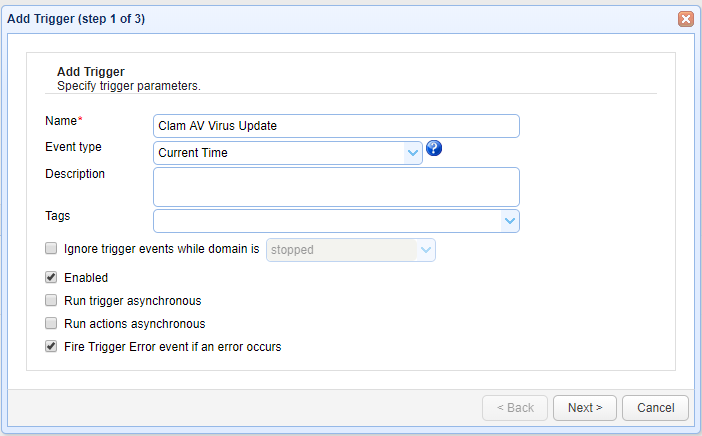Enable Ignore trigger events while domain is
702x436 pixels.
pyautogui.click(x=51, y=249)
